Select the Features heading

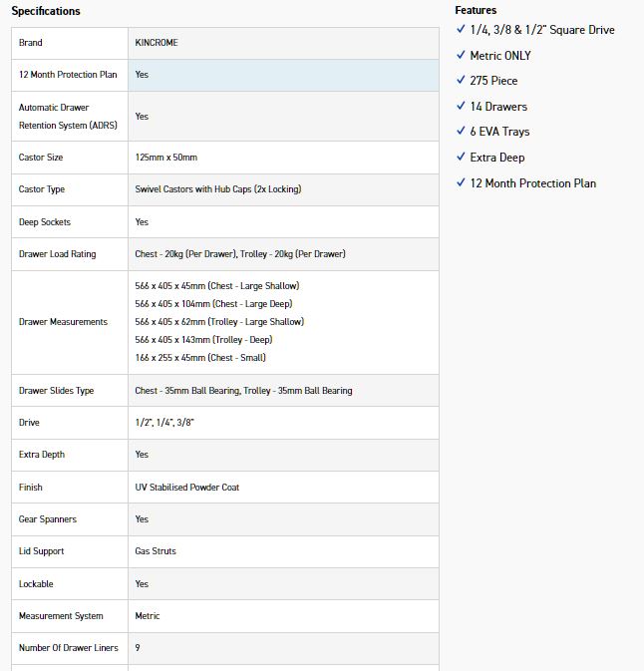click(x=476, y=10)
